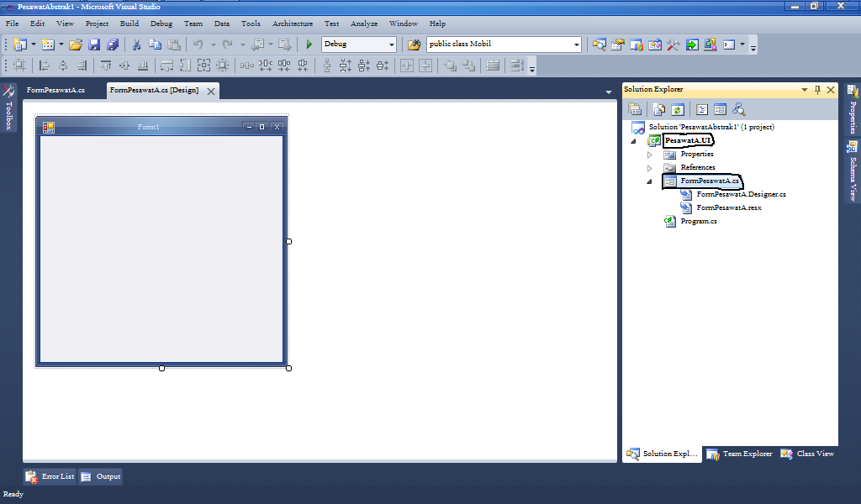
Task: Collapse the PesawatA.UI project node
Action: click(633, 141)
